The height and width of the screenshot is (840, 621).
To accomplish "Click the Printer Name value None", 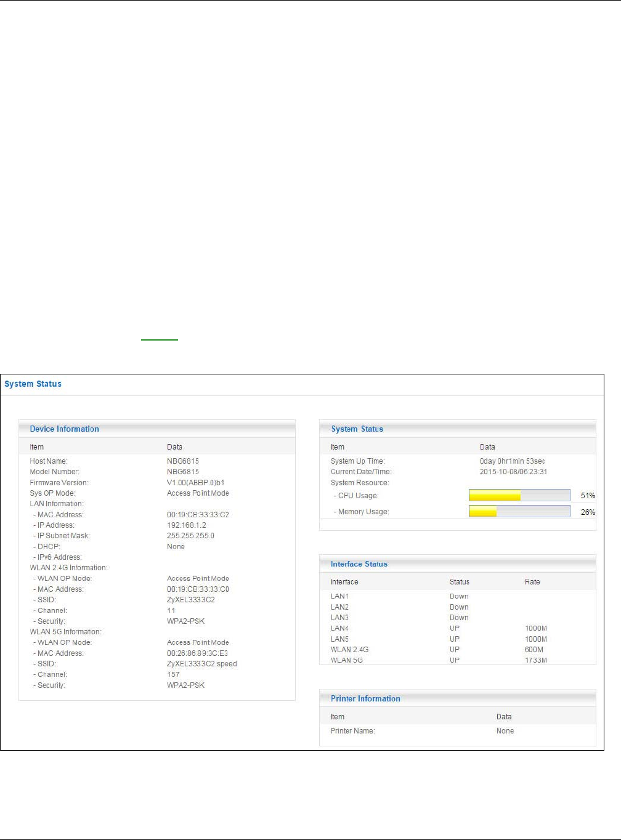I will pos(505,731).
